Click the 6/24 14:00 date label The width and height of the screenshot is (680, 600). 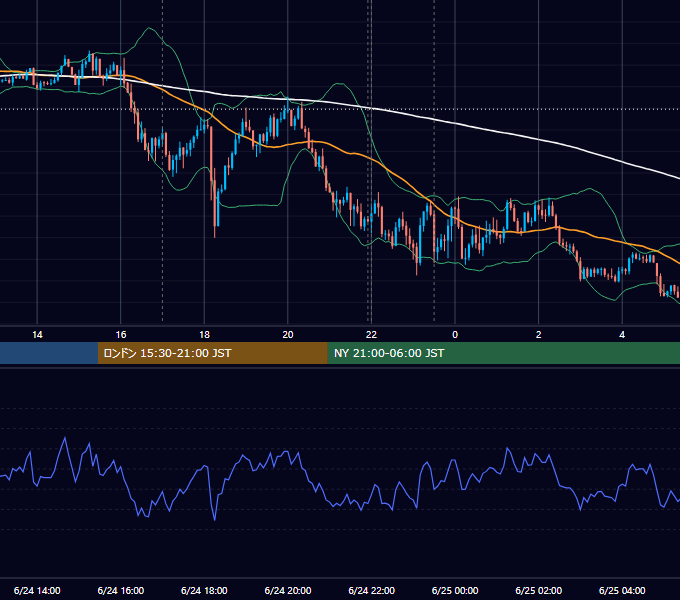pyautogui.click(x=37, y=590)
